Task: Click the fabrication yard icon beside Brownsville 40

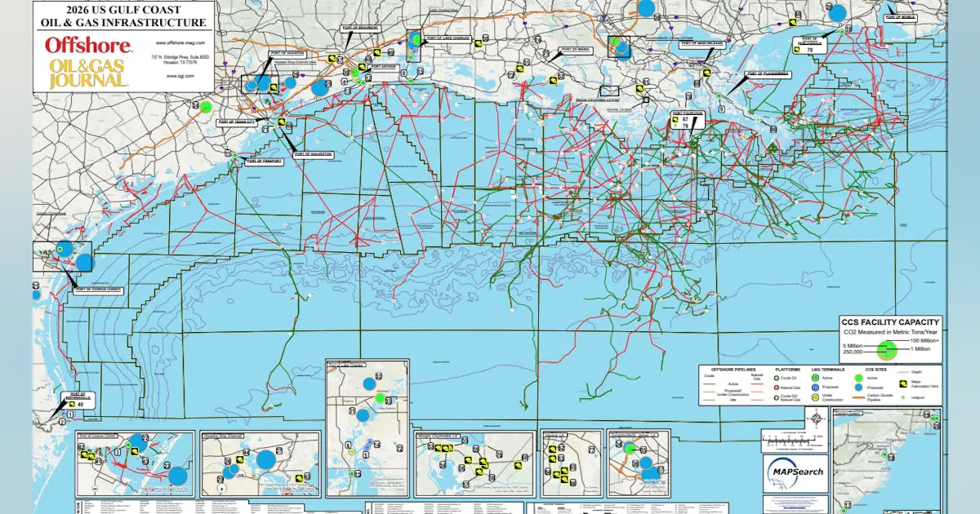Action: (72, 403)
